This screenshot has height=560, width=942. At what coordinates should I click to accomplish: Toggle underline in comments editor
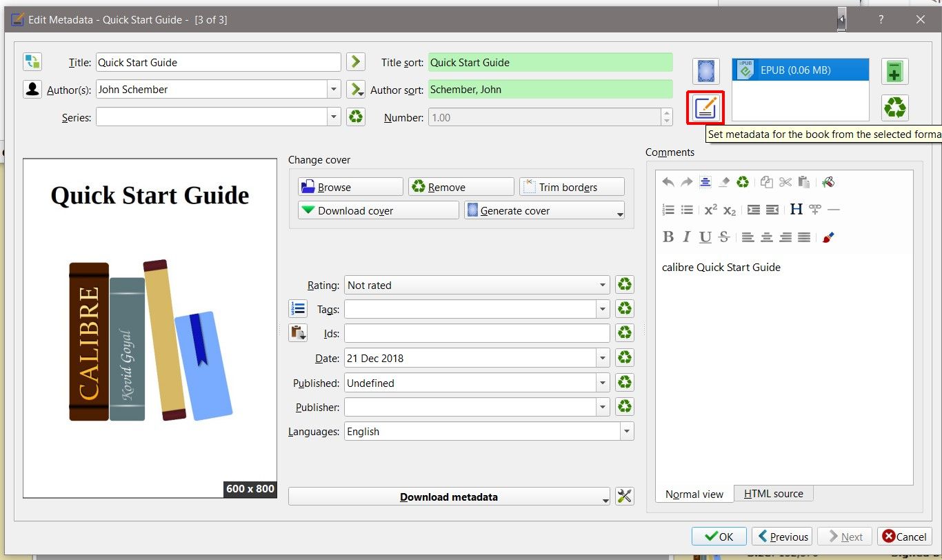(x=705, y=237)
